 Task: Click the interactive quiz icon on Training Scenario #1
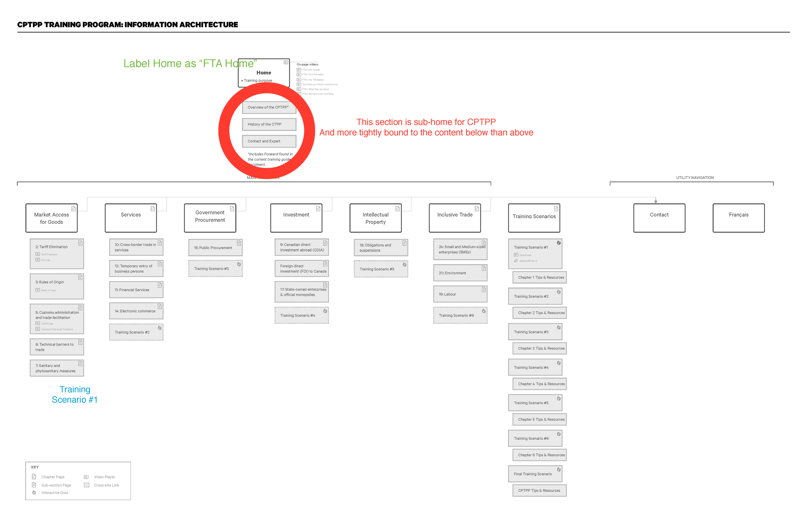(559, 243)
